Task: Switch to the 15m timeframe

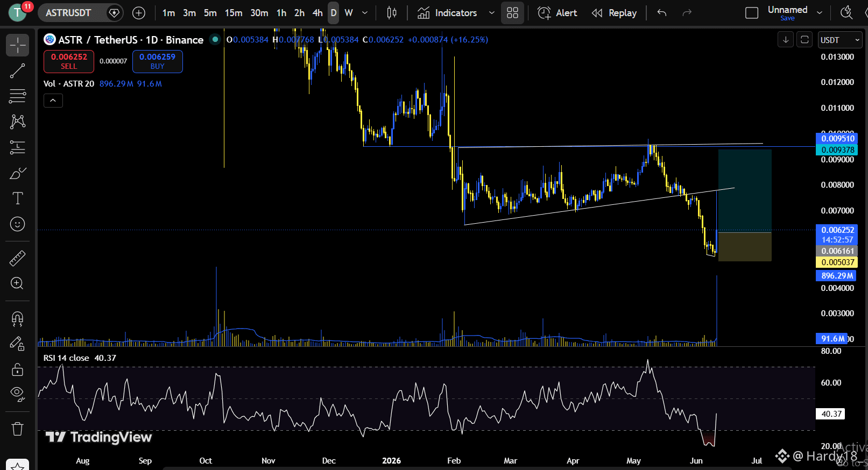Action: [234, 13]
